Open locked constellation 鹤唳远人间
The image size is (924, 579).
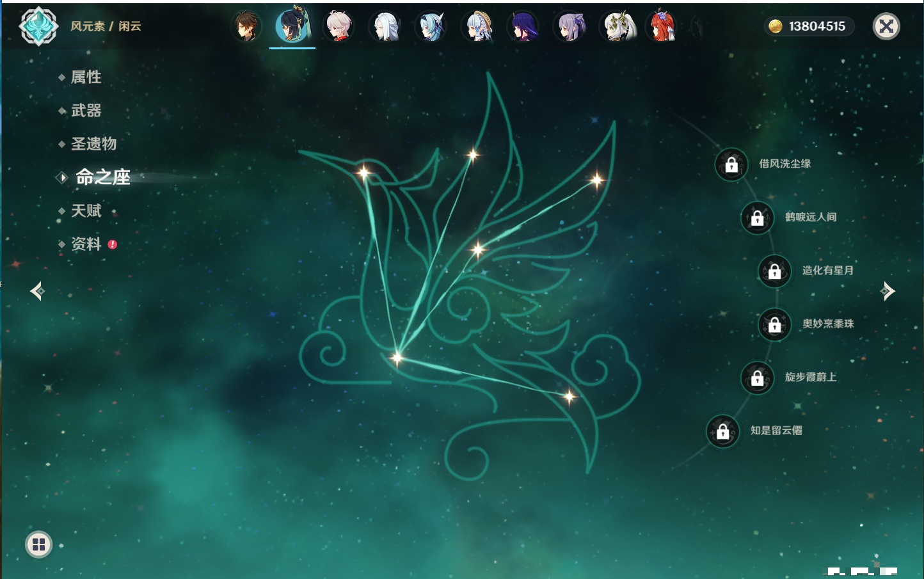[757, 218]
